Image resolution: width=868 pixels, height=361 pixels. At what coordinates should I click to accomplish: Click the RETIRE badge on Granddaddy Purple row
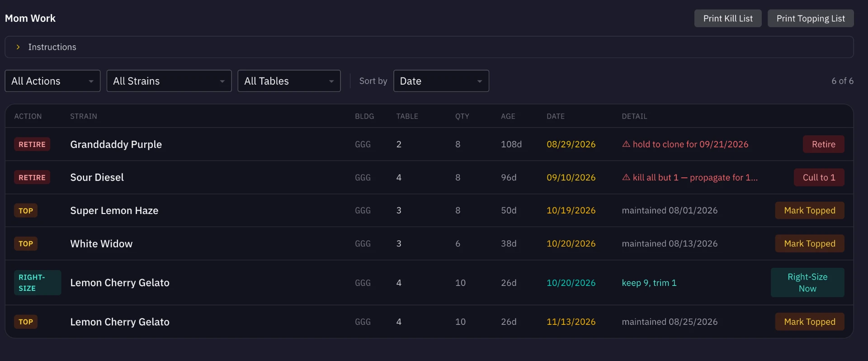pos(32,144)
